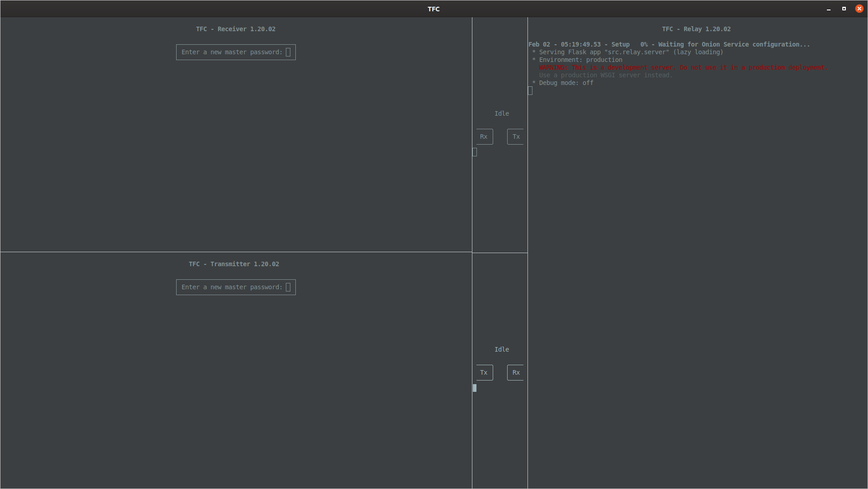This screenshot has height=489, width=868.
Task: Click the Rx box in lower data diode panel
Action: click(x=516, y=372)
